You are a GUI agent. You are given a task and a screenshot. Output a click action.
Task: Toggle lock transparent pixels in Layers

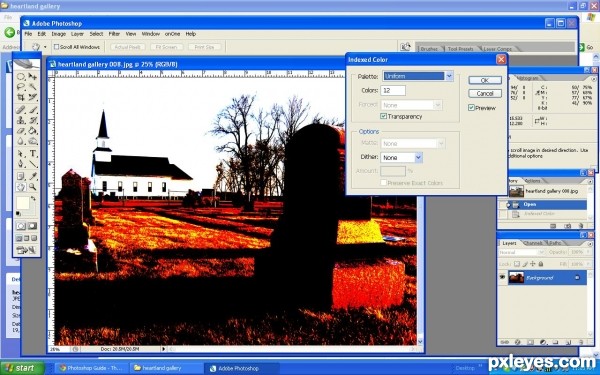pyautogui.click(x=517, y=264)
